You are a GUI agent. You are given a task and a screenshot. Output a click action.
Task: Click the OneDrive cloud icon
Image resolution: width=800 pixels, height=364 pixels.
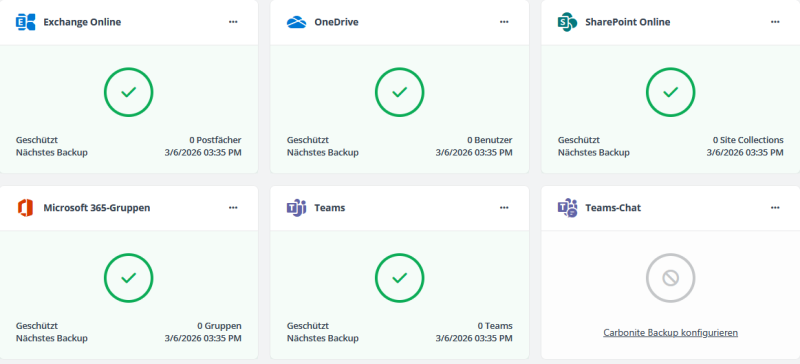[296, 22]
